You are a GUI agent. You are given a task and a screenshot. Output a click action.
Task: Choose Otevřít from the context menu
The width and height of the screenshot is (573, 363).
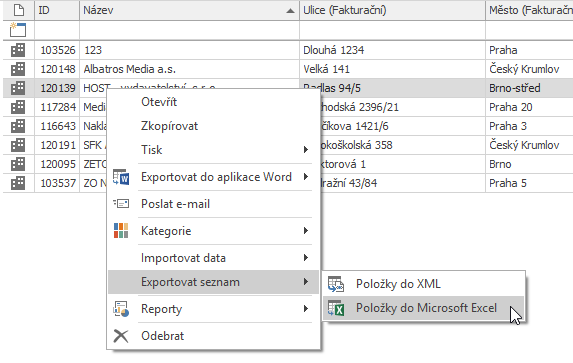pyautogui.click(x=214, y=102)
